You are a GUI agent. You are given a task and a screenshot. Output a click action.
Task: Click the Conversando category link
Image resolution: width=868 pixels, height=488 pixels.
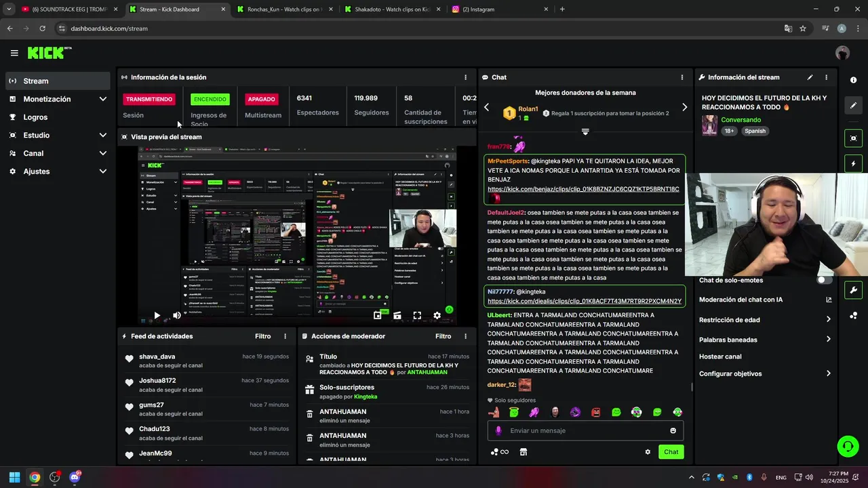click(741, 120)
